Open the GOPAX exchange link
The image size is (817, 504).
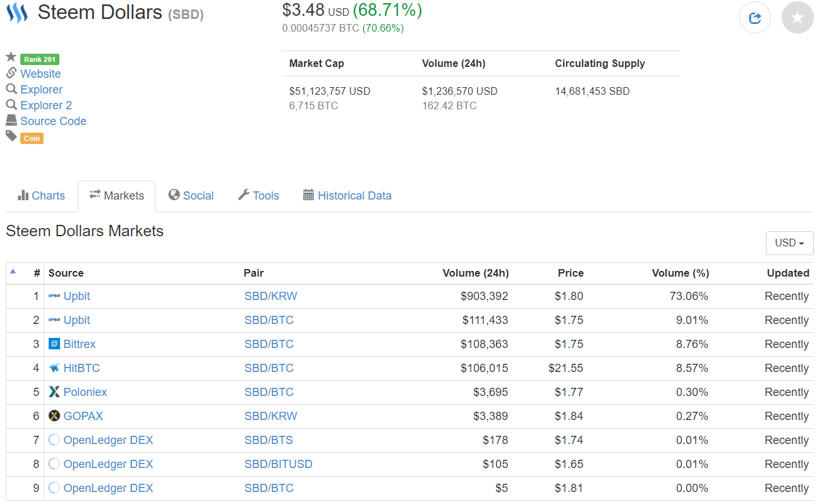pos(83,416)
